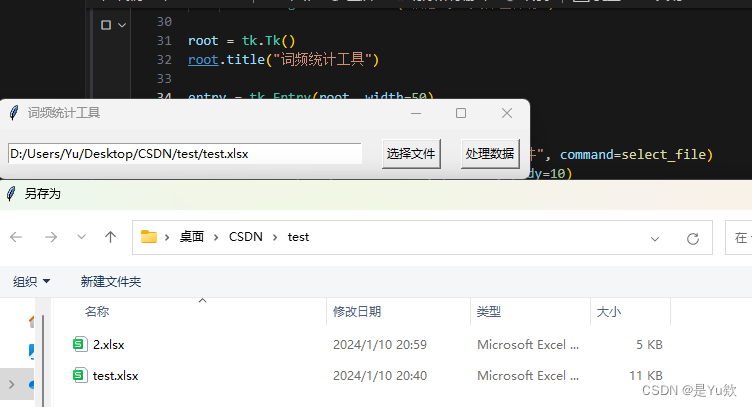Click date 2024/1/10 20:59 cell
The image size is (752, 407).
380,345
